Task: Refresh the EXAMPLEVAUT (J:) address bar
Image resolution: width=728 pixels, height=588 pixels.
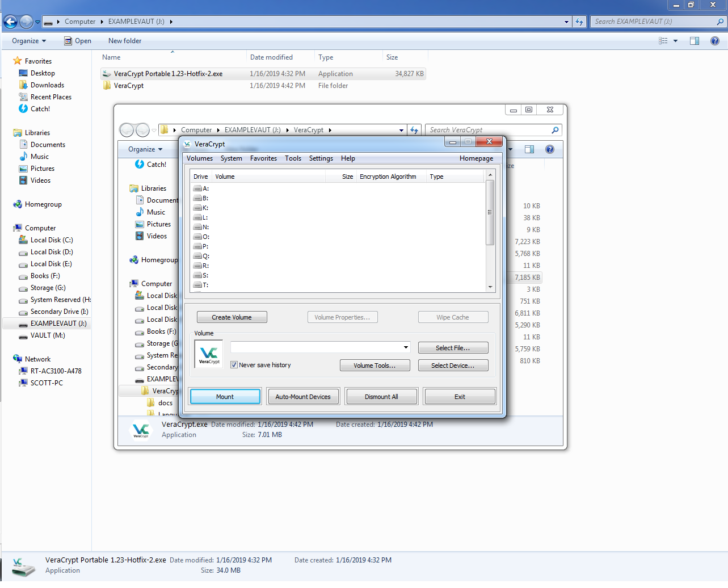Action: (579, 22)
